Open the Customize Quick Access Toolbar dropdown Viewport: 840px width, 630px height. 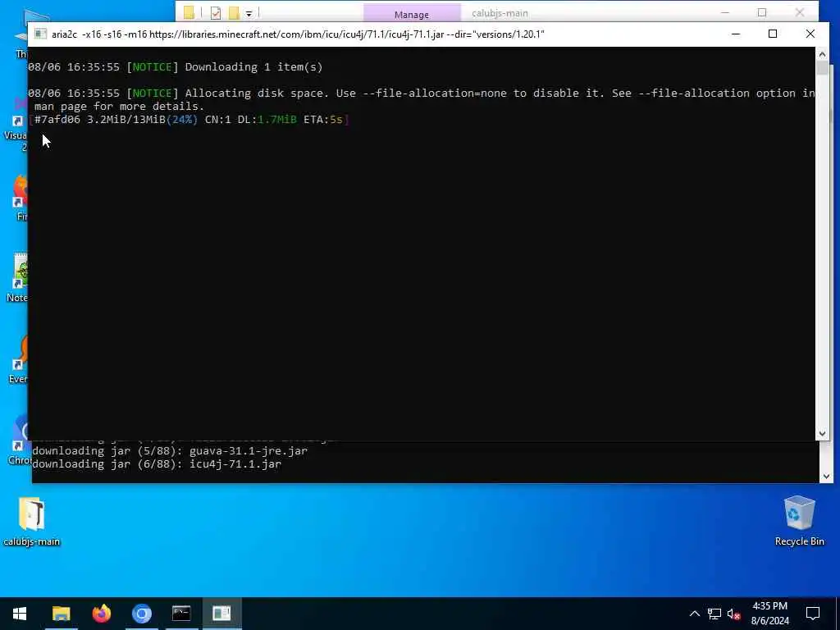coord(249,13)
